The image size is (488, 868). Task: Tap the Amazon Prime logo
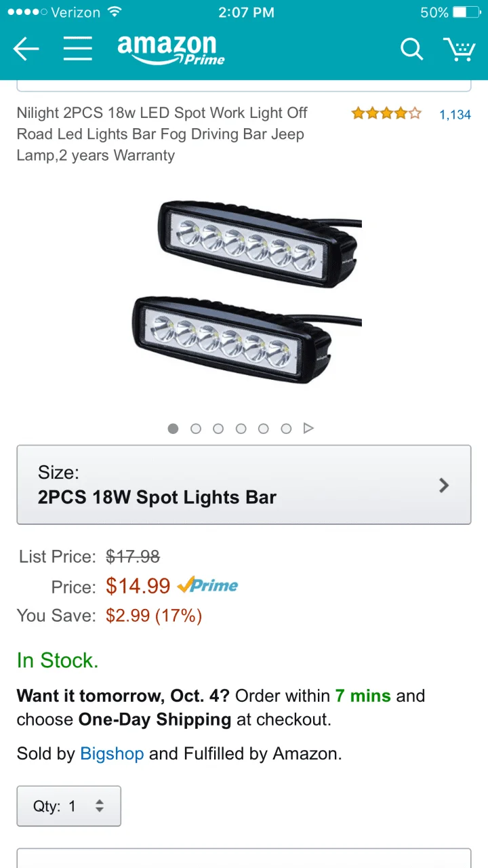(x=171, y=50)
